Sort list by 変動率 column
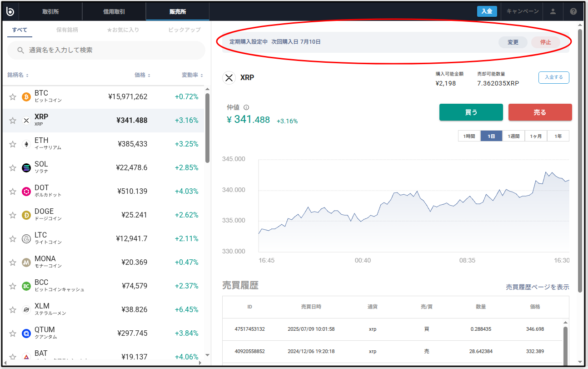The width and height of the screenshot is (588, 369). point(192,75)
